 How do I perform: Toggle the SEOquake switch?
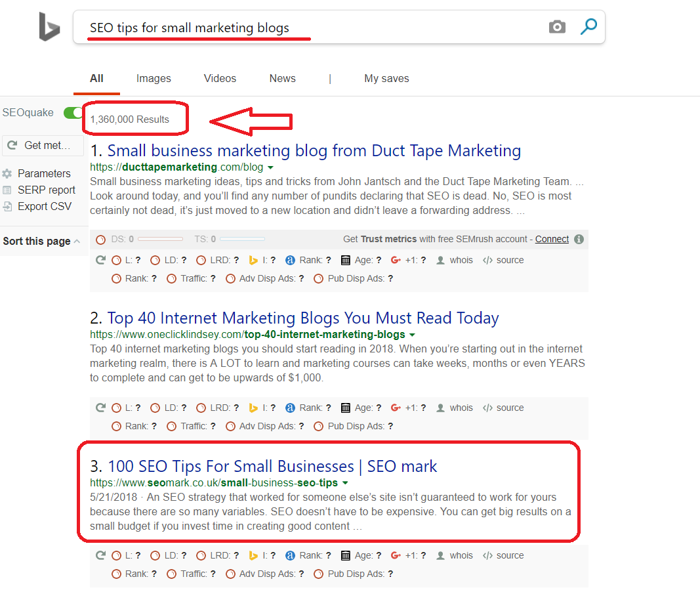(73, 112)
